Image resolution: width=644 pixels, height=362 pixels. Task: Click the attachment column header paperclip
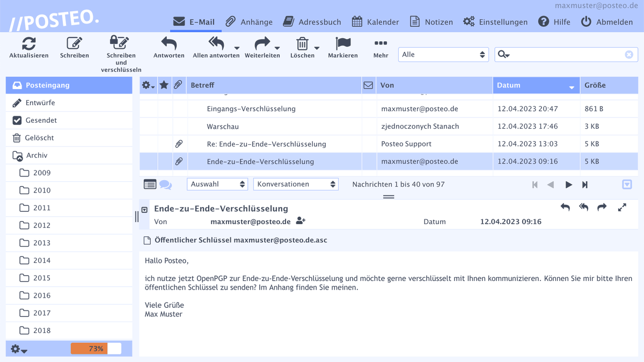click(178, 85)
